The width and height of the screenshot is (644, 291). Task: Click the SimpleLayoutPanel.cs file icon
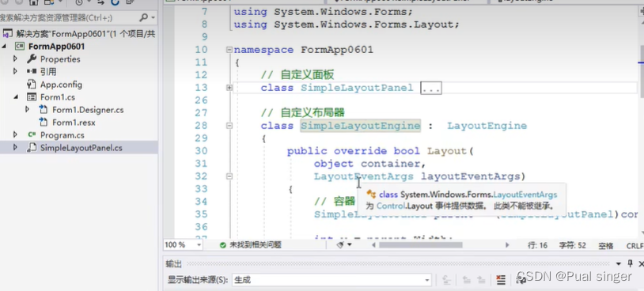pyautogui.click(x=32, y=148)
